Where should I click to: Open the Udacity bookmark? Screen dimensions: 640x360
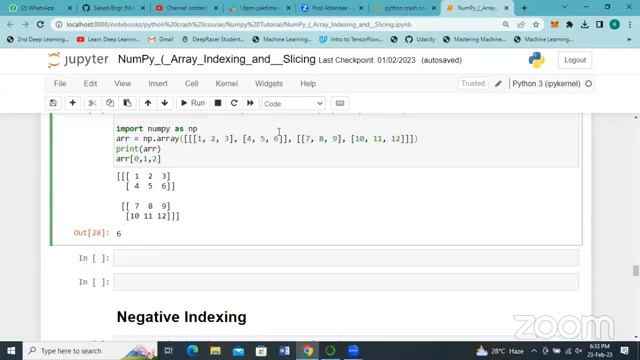tap(420, 40)
